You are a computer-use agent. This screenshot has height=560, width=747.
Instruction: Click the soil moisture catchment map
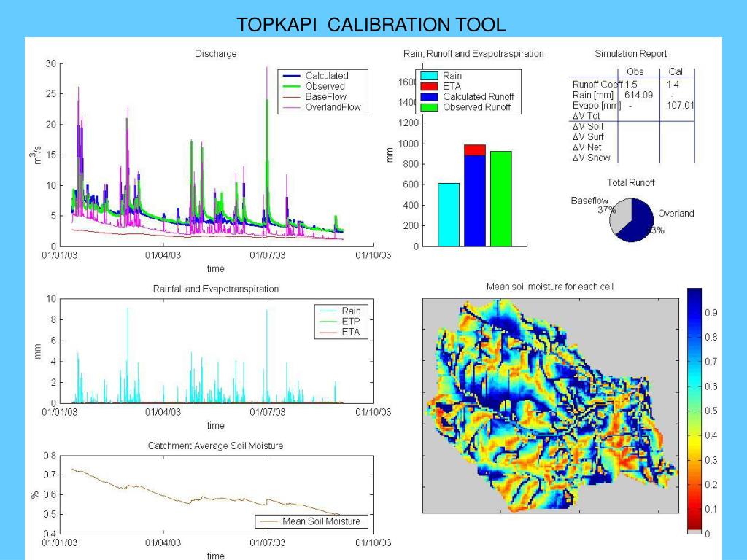pos(550,405)
